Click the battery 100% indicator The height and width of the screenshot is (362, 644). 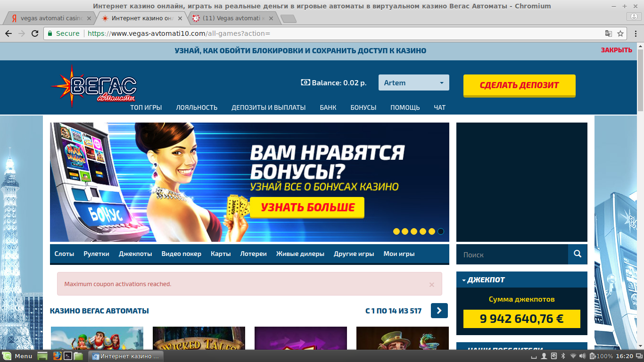[602, 356]
